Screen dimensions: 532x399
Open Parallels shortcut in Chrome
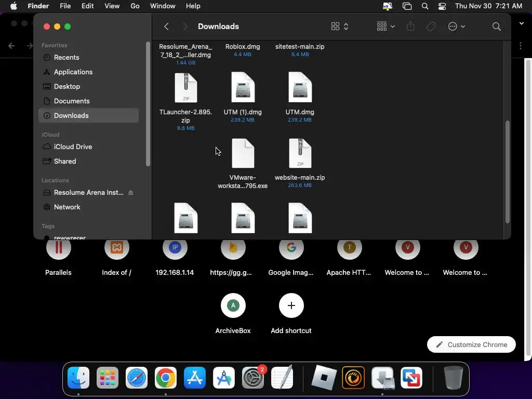58,257
